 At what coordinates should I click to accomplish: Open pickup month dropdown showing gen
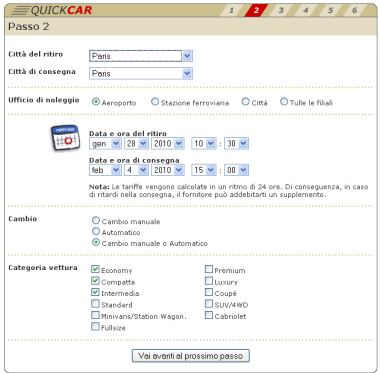[x=105, y=144]
